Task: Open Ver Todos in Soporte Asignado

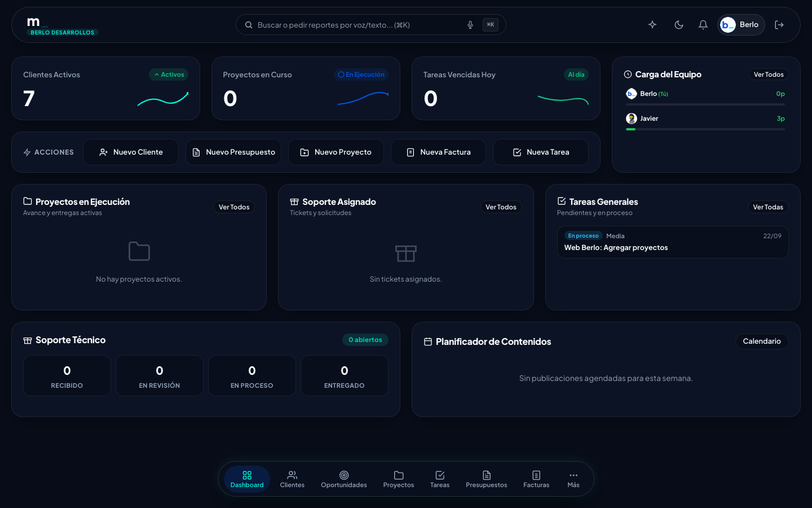Action: coord(501,207)
